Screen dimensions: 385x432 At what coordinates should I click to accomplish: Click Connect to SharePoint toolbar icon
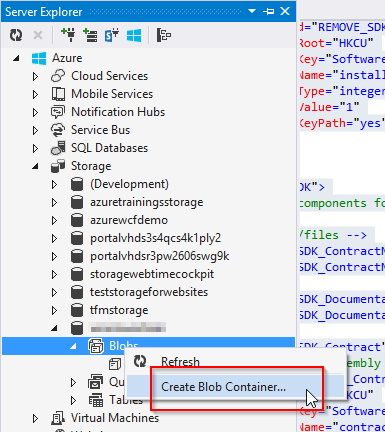[x=112, y=35]
